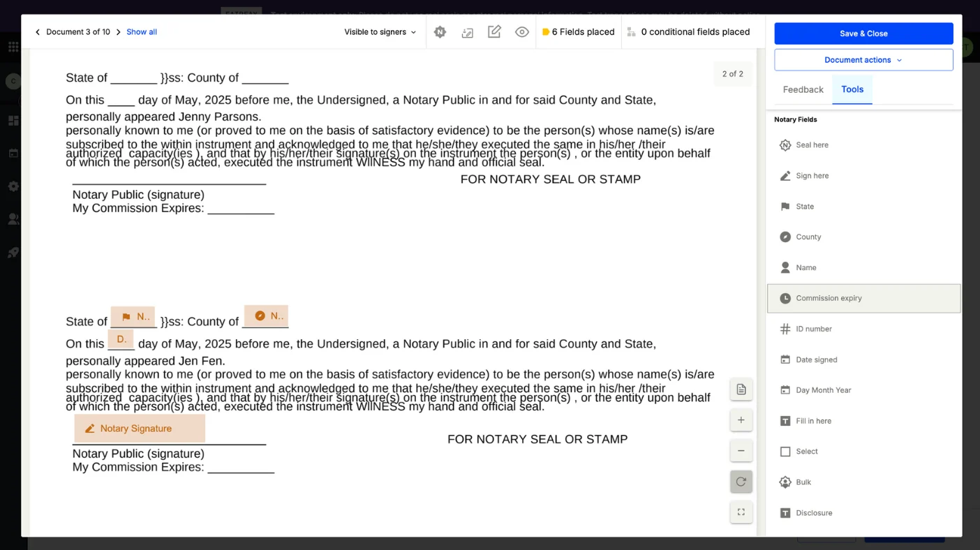Select the placed County field on document

pyautogui.click(x=266, y=315)
